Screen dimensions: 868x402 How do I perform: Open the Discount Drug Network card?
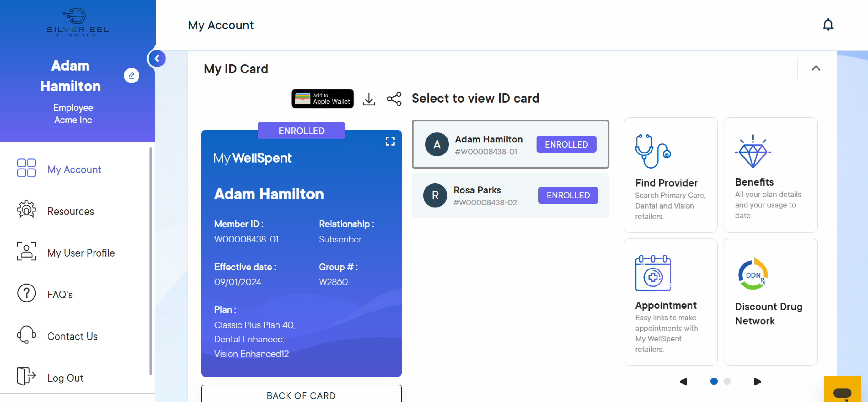pyautogui.click(x=770, y=302)
